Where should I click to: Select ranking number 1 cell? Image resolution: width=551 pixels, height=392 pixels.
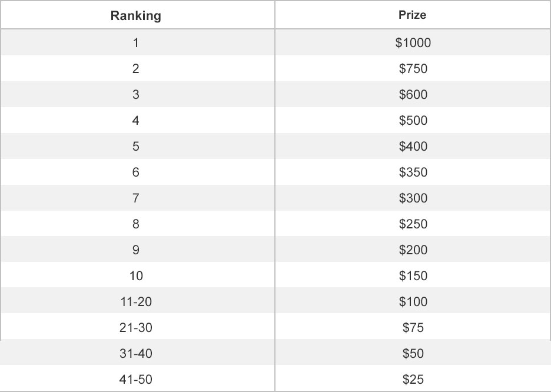pos(136,43)
